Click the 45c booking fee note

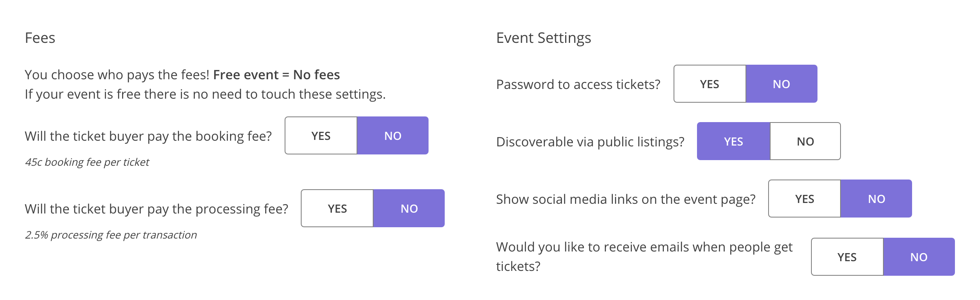[x=87, y=162]
